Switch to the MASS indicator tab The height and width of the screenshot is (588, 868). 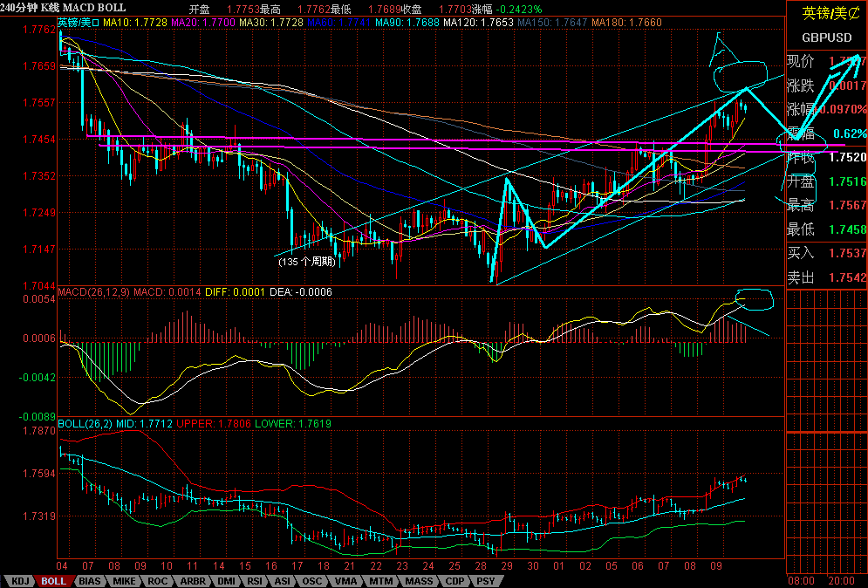(x=419, y=581)
